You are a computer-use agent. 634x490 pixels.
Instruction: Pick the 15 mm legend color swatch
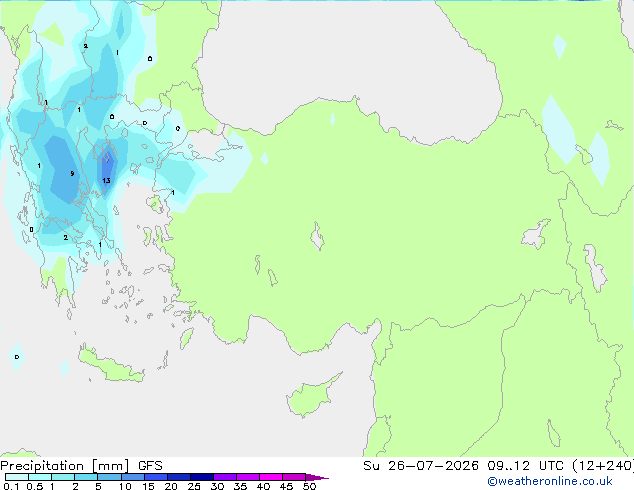pos(155,477)
